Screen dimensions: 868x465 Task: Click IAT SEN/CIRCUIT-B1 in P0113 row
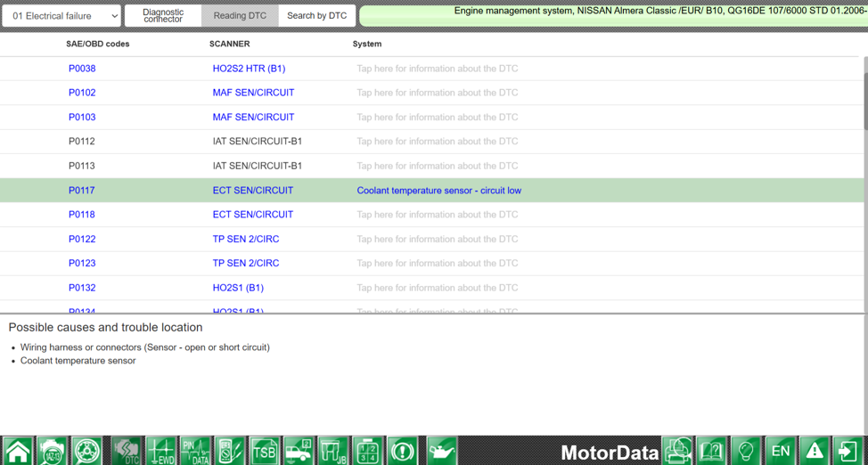(258, 166)
